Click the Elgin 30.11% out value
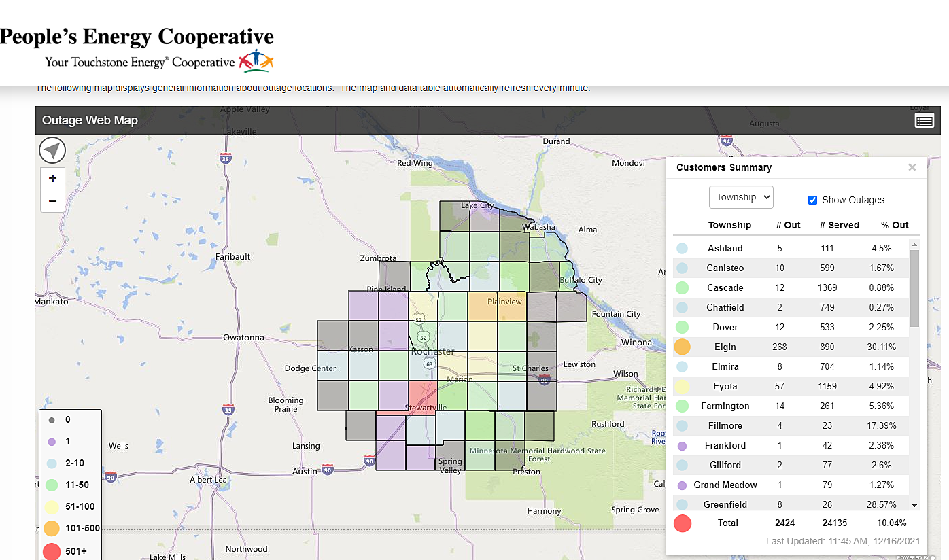This screenshot has height=560, width=949. tap(882, 347)
